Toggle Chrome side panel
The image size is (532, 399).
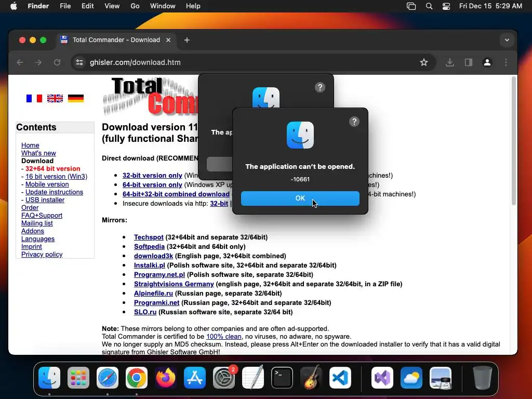[468, 62]
